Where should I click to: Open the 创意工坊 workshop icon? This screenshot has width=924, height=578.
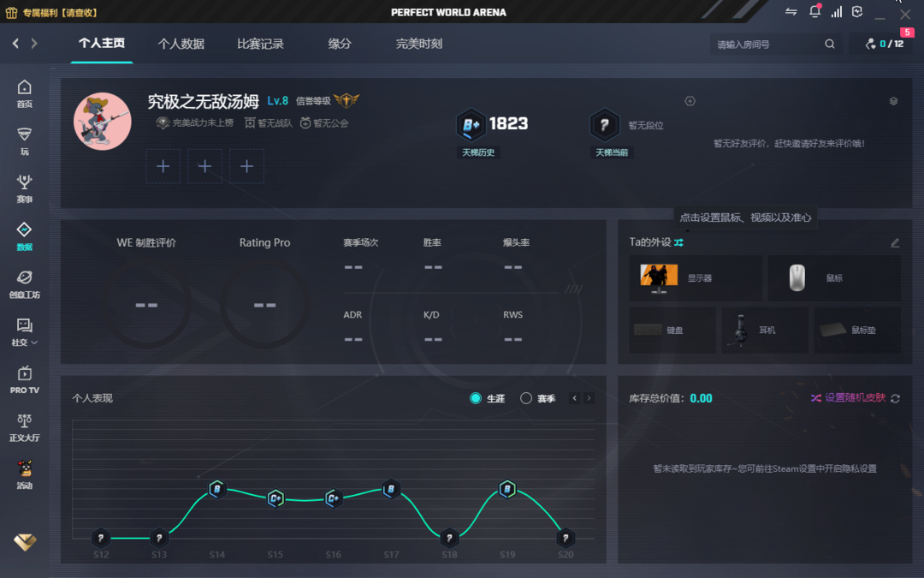(x=24, y=284)
